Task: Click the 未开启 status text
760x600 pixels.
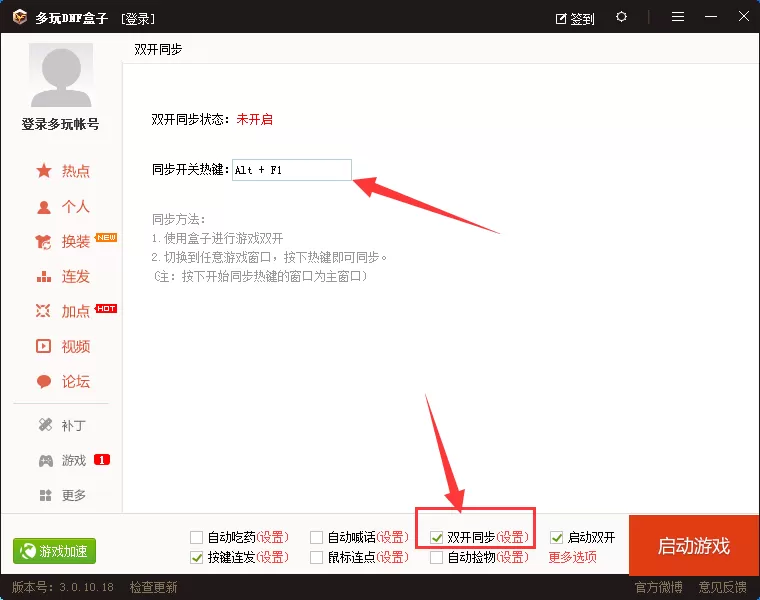Action: 254,120
